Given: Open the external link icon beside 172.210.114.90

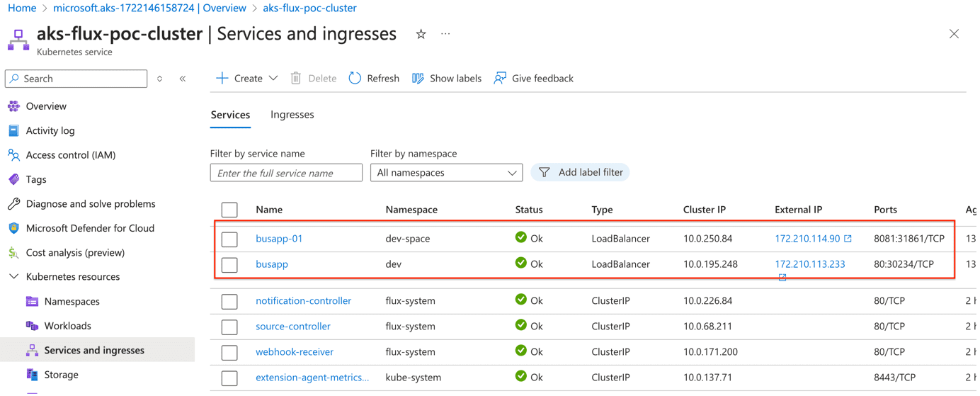Looking at the screenshot, I should tap(848, 239).
